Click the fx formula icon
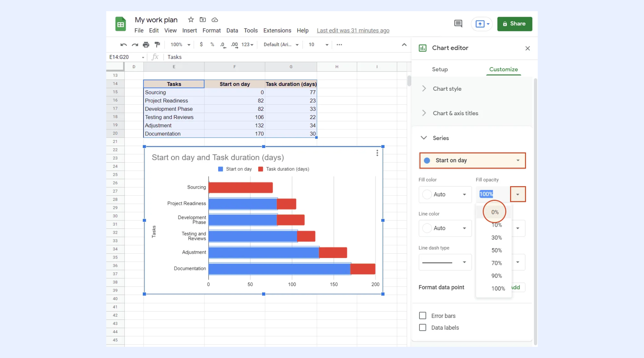This screenshot has width=644, height=358. 155,57
